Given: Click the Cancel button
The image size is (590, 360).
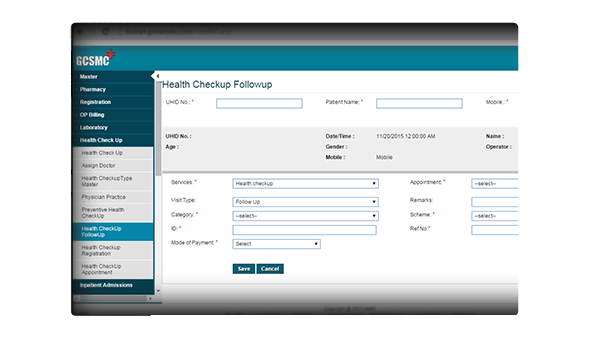Looking at the screenshot, I should pos(270,269).
